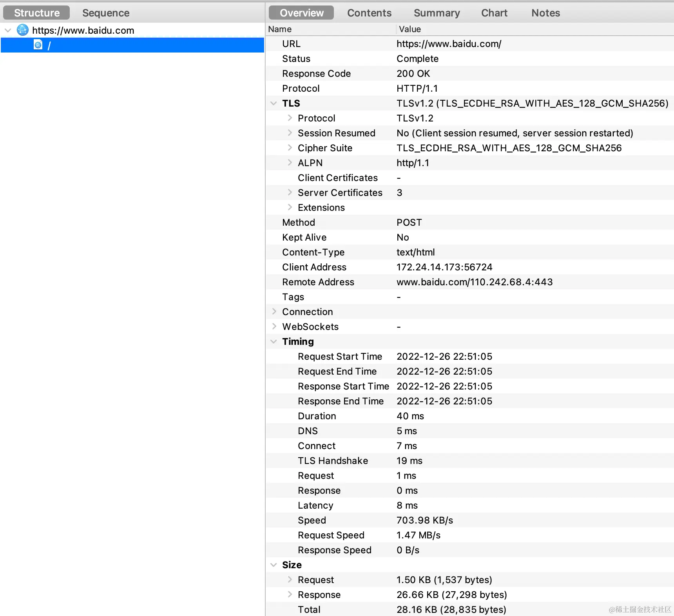The image size is (674, 616).
Task: Click the Session Resumed value text
Action: [x=515, y=133]
